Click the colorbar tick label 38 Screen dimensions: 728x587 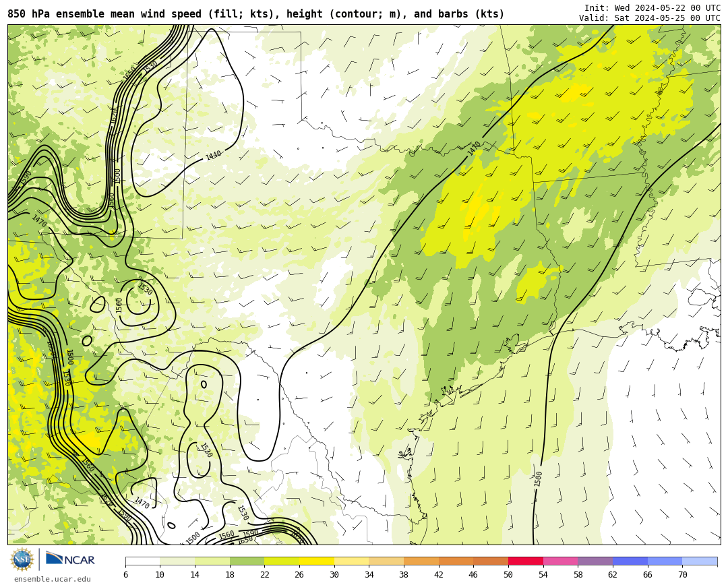(404, 575)
